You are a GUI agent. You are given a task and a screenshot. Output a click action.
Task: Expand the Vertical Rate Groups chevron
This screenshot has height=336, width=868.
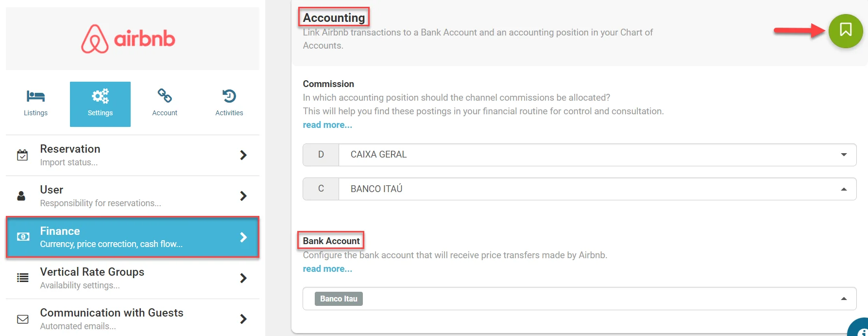[x=243, y=278]
